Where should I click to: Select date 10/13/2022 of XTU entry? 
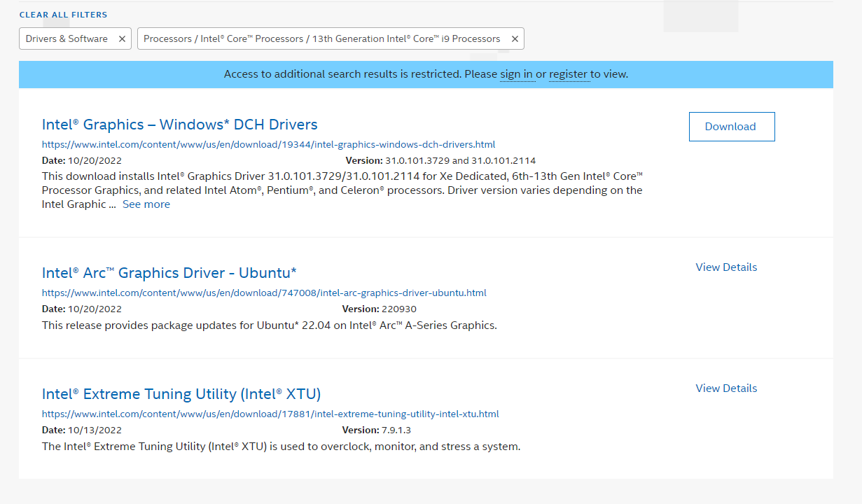point(95,430)
